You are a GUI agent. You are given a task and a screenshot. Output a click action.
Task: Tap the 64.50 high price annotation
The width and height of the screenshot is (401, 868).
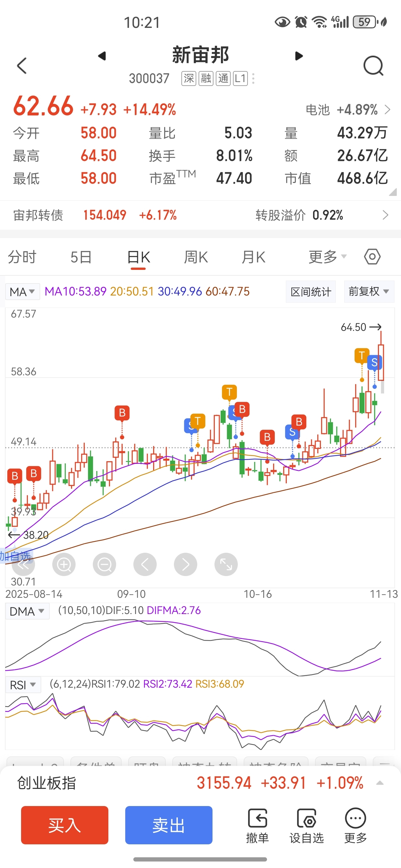[361, 327]
